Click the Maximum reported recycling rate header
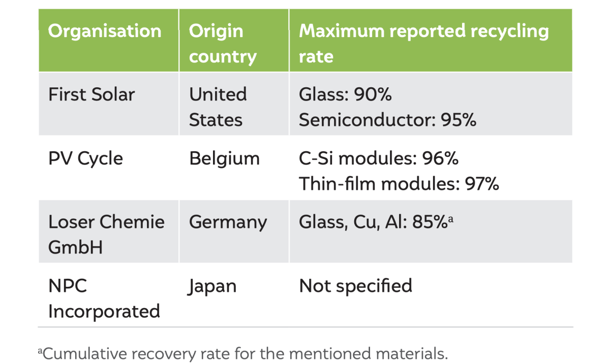This screenshot has height=364, width=610. coord(424,44)
